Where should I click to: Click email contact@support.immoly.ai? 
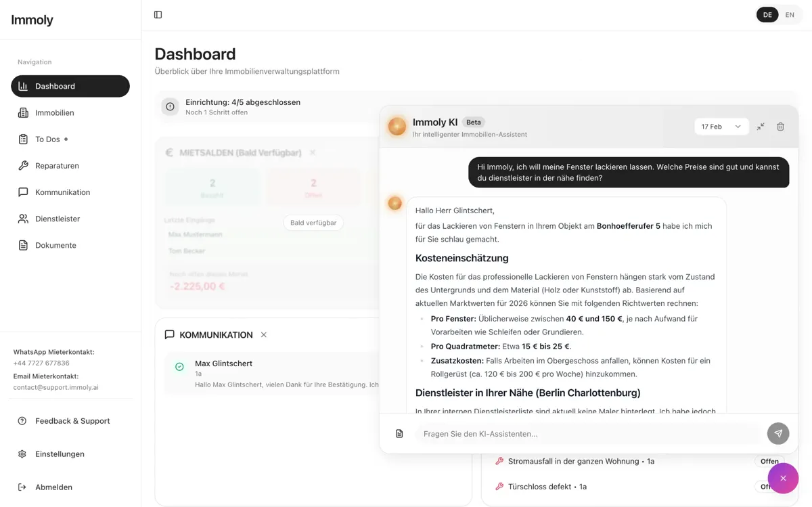[55, 388]
